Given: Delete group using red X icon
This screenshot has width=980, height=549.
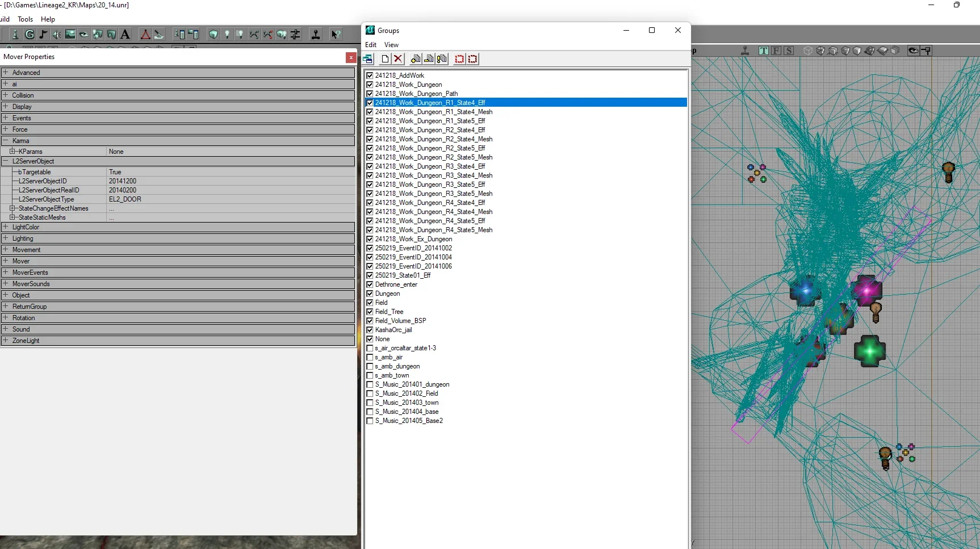Looking at the screenshot, I should pos(398,59).
